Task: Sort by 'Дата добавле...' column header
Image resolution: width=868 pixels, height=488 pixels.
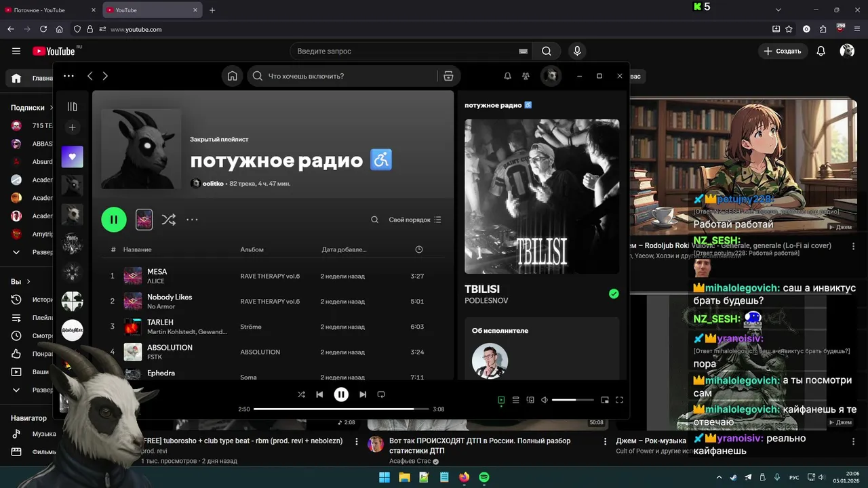Action: coord(344,249)
